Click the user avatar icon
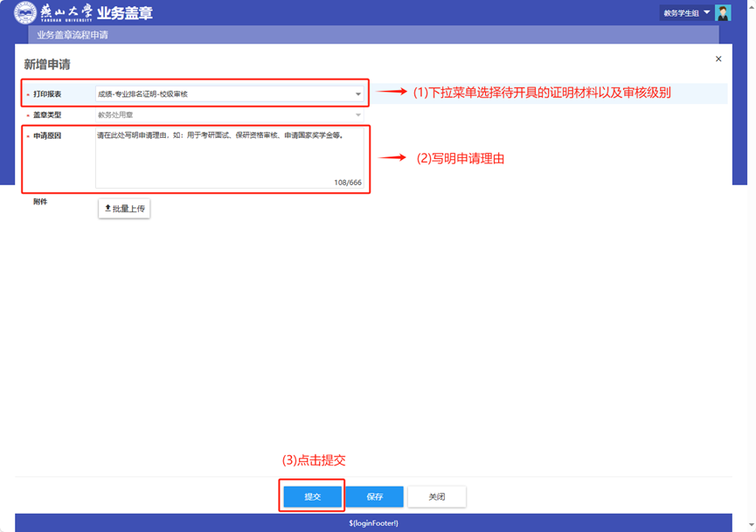Viewport: 756px width, 532px height. click(x=723, y=13)
